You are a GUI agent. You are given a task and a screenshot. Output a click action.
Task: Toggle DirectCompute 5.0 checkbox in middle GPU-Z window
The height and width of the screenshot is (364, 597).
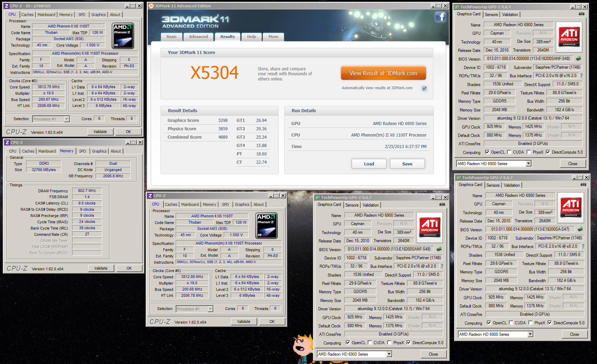[408, 343]
